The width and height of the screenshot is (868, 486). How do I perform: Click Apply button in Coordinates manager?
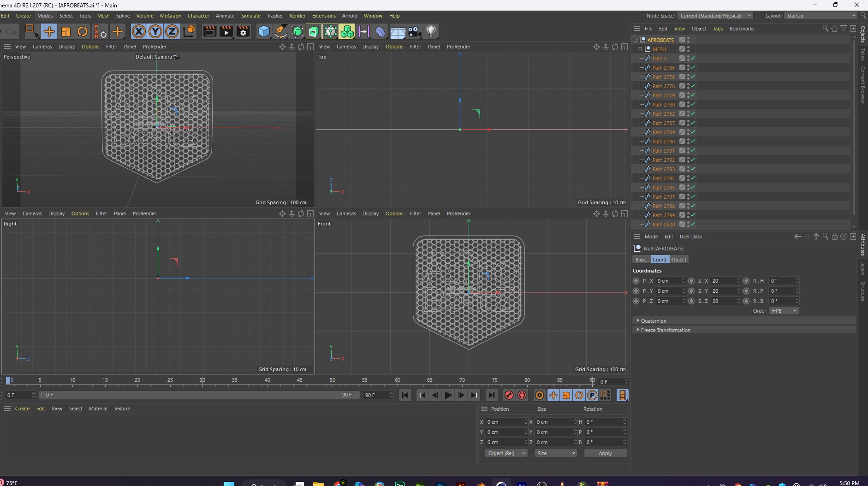605,453
